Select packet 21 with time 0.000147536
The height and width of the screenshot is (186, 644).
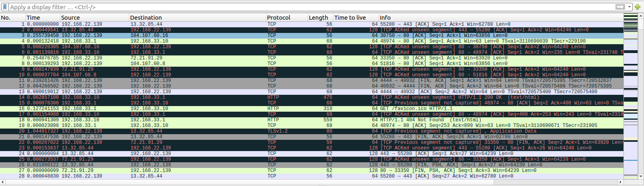311,137
